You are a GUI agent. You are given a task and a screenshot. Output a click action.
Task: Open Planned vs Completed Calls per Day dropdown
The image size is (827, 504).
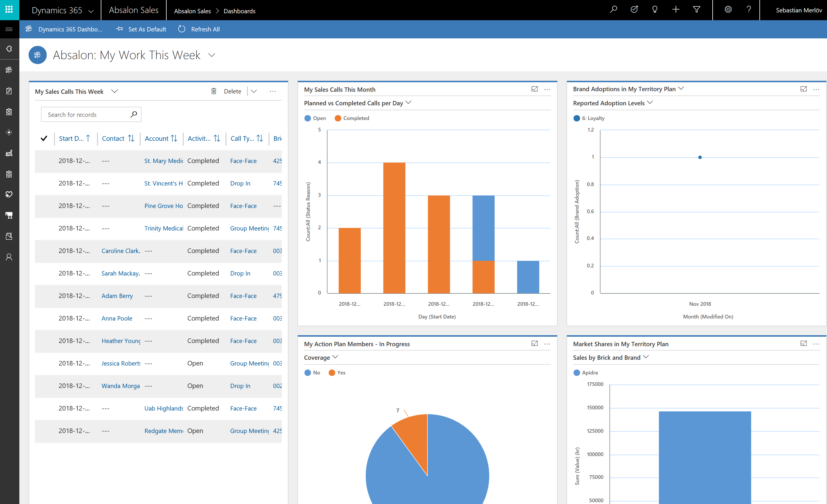408,103
